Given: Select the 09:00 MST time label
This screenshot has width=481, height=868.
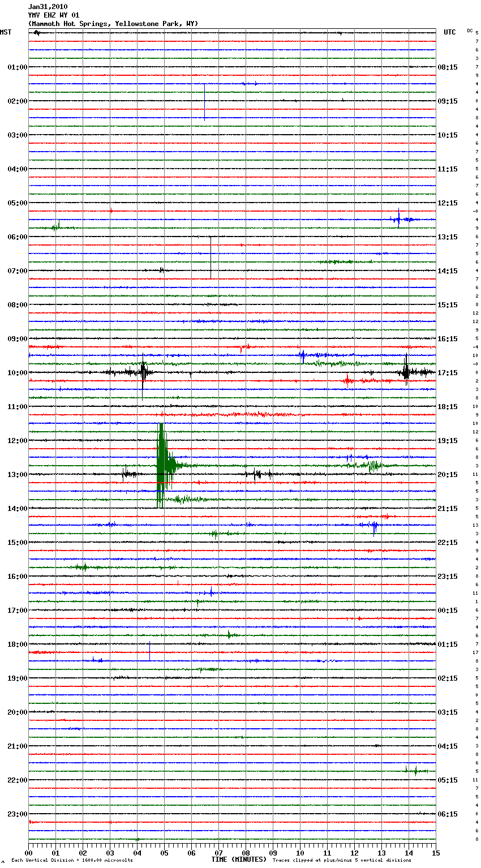Looking at the screenshot, I should (x=18, y=339).
